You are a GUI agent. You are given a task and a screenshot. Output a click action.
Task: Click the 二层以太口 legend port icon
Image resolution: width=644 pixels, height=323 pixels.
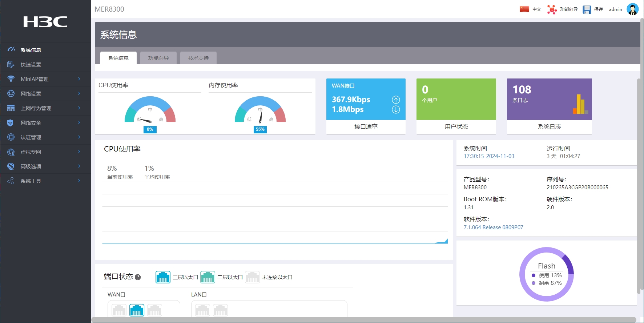pyautogui.click(x=208, y=277)
